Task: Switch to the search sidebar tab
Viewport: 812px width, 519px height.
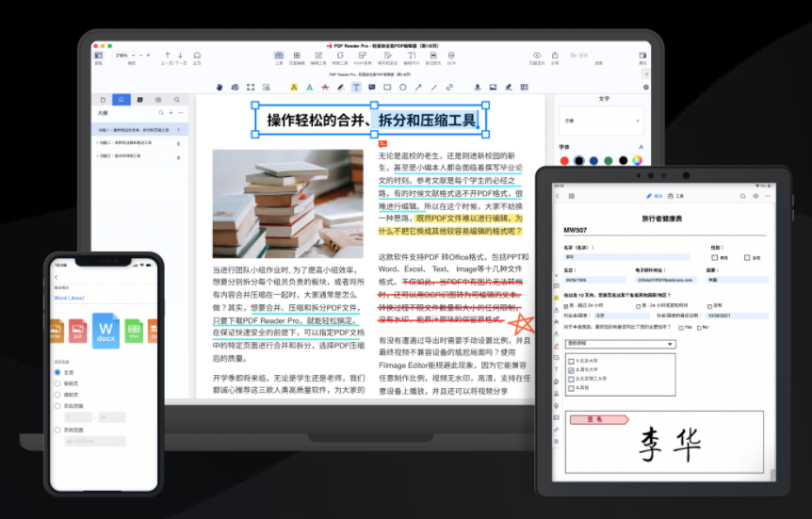Action: point(176,100)
